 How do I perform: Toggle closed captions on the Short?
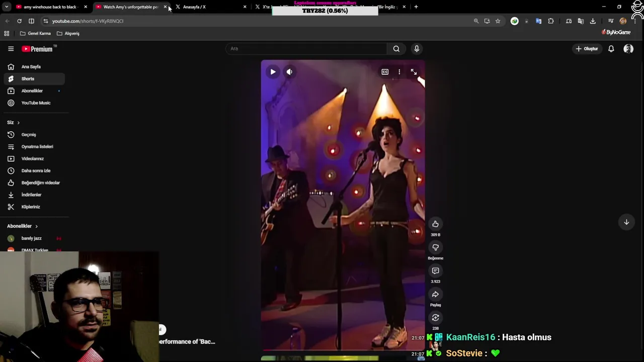click(x=385, y=72)
